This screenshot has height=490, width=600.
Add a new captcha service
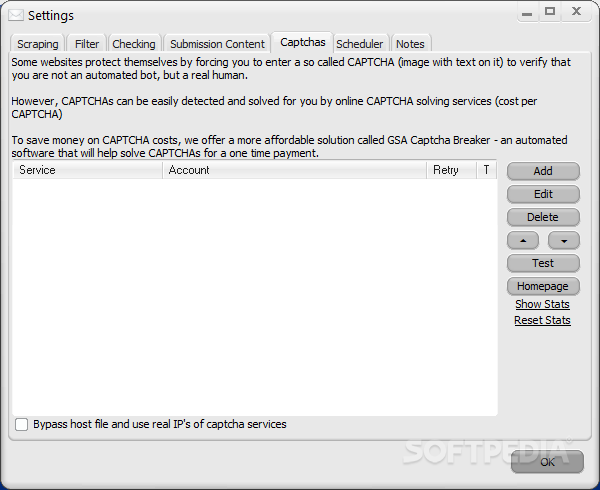pyautogui.click(x=543, y=171)
